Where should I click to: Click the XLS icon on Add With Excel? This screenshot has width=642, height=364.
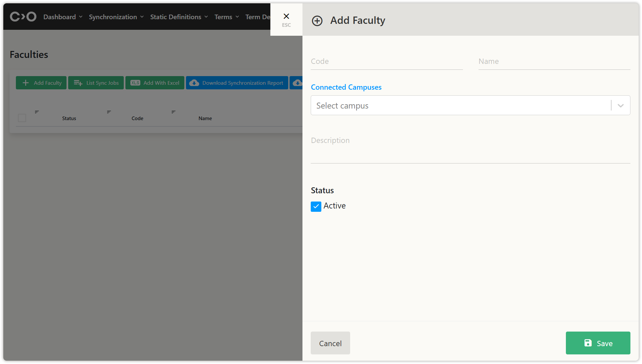pyautogui.click(x=135, y=83)
